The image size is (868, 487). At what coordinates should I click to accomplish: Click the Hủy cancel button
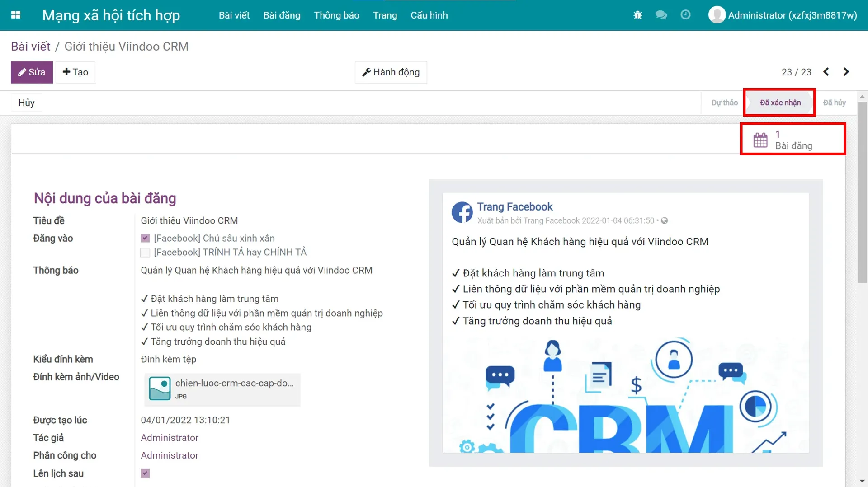[26, 103]
